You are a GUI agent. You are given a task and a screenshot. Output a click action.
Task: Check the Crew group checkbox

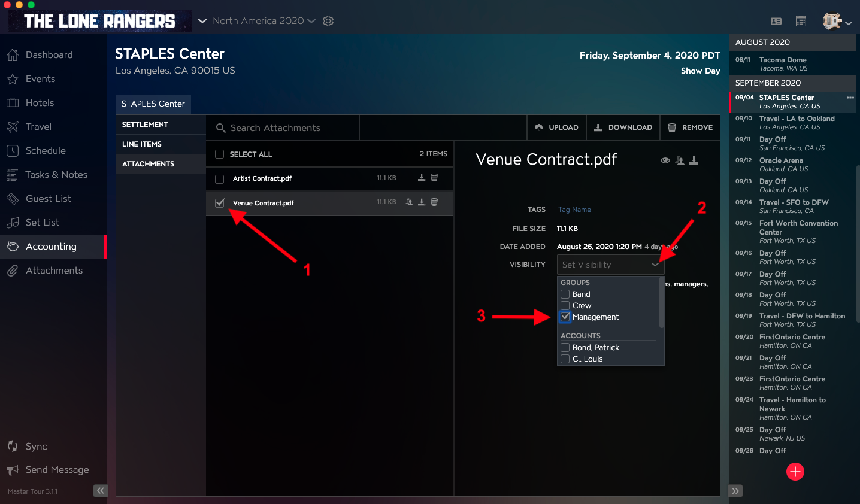[x=565, y=306]
